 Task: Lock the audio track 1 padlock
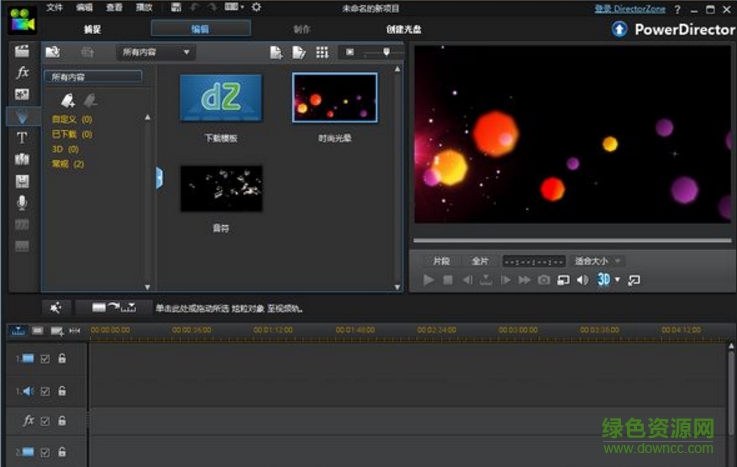point(62,391)
